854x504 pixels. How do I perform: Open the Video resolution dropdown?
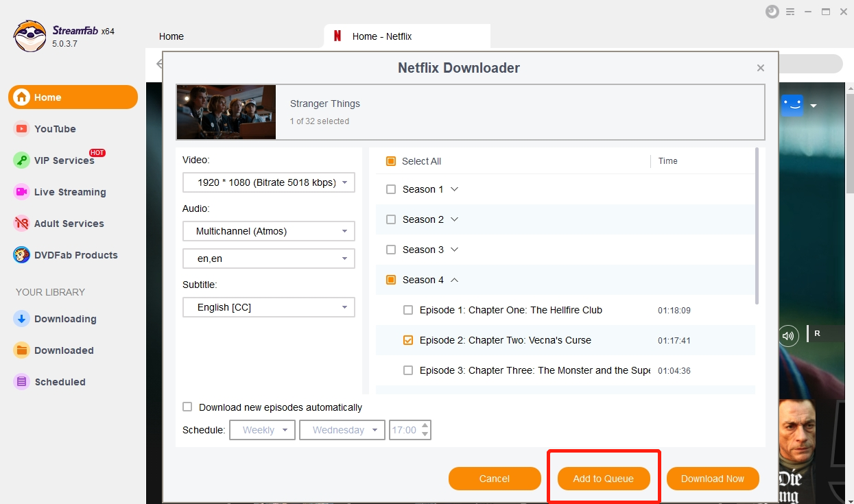coord(269,182)
